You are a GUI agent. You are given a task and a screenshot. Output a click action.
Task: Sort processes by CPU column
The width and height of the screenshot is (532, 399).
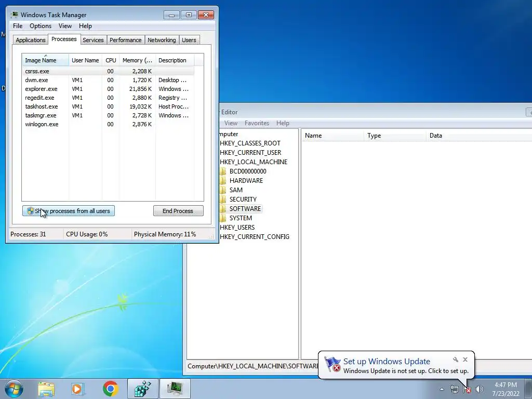click(x=111, y=60)
